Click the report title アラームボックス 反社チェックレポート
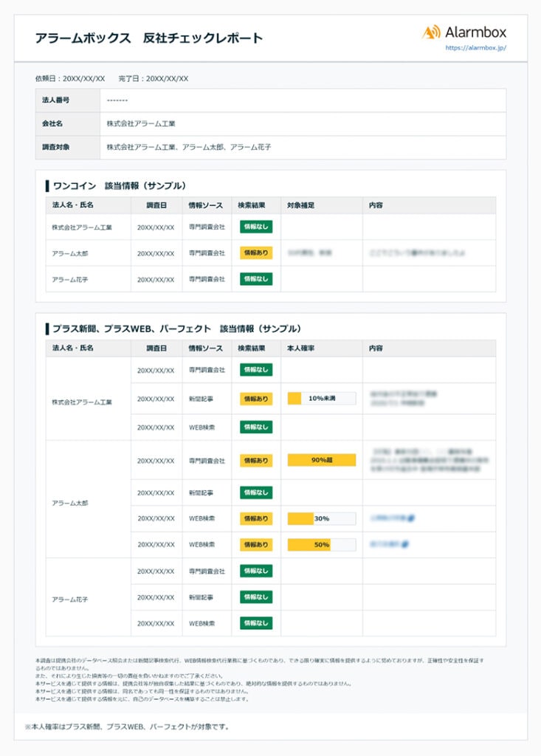The width and height of the screenshot is (541, 756). [x=148, y=38]
